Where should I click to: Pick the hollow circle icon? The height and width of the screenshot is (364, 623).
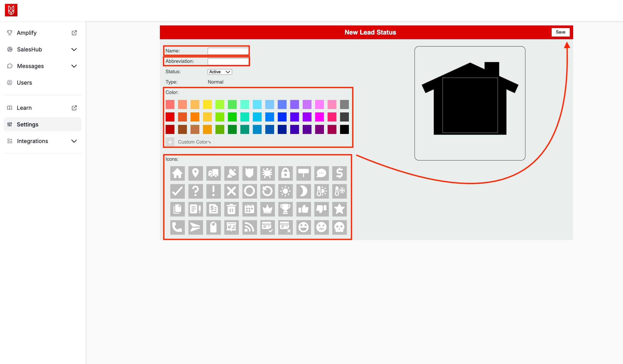(x=249, y=191)
